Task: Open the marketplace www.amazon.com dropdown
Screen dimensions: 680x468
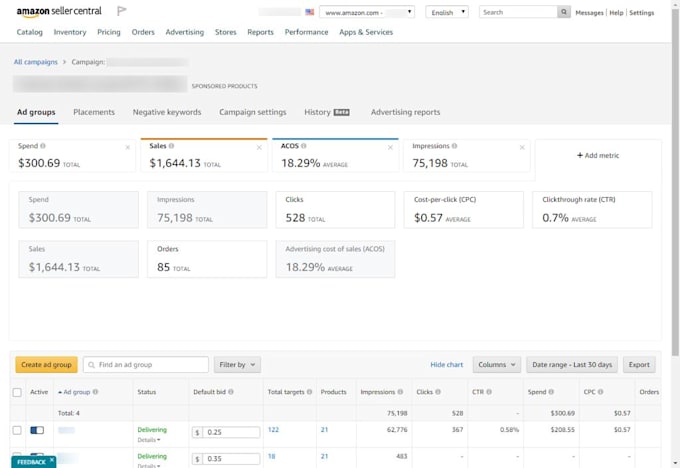Action: pyautogui.click(x=367, y=12)
